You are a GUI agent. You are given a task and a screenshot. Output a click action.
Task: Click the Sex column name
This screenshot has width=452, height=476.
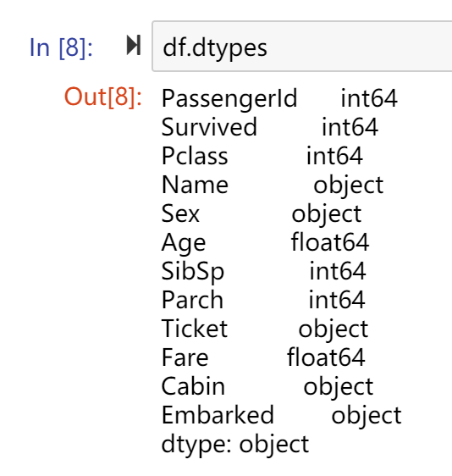(x=180, y=213)
